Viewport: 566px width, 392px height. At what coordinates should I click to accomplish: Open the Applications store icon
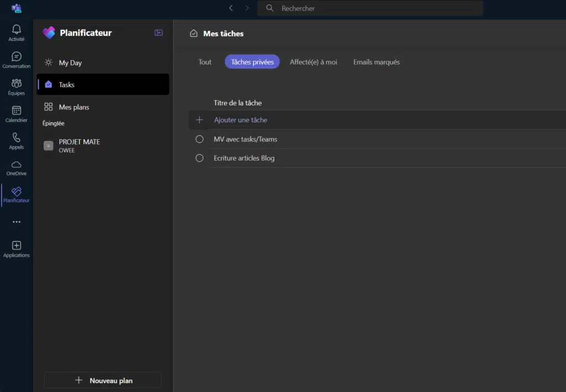pyautogui.click(x=17, y=246)
